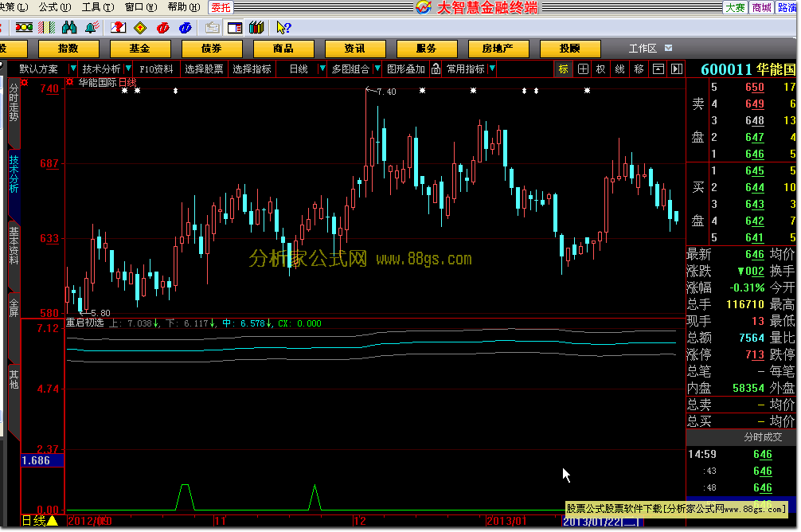Open the 窗口 menu
The height and width of the screenshot is (532, 801).
tap(140, 7)
